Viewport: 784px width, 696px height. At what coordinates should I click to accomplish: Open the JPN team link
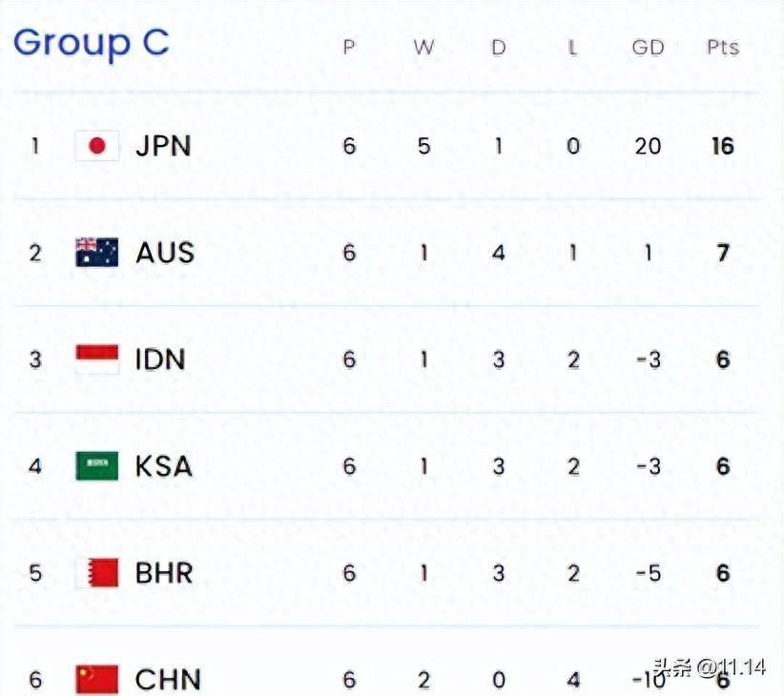(163, 146)
